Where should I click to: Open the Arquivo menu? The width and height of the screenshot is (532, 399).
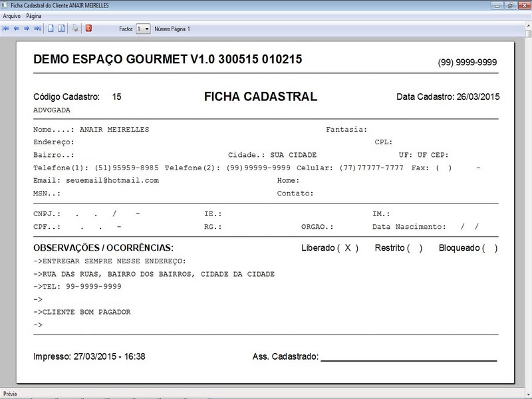click(x=11, y=16)
